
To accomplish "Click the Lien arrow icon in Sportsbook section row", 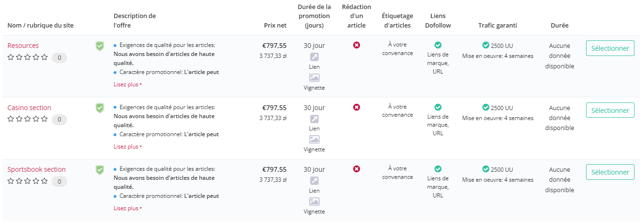I will pos(314,181).
